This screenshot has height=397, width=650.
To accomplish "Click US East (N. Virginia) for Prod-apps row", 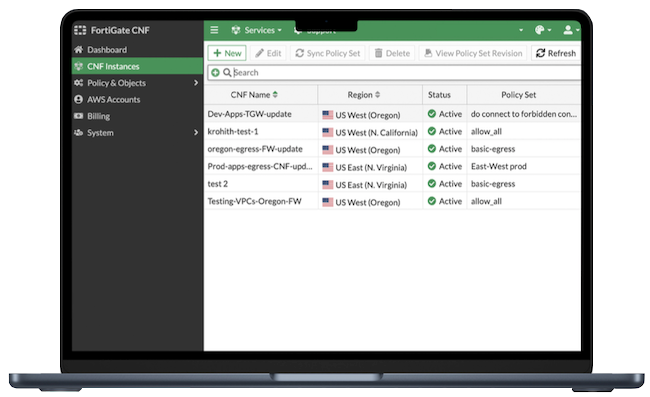I will pyautogui.click(x=371, y=167).
